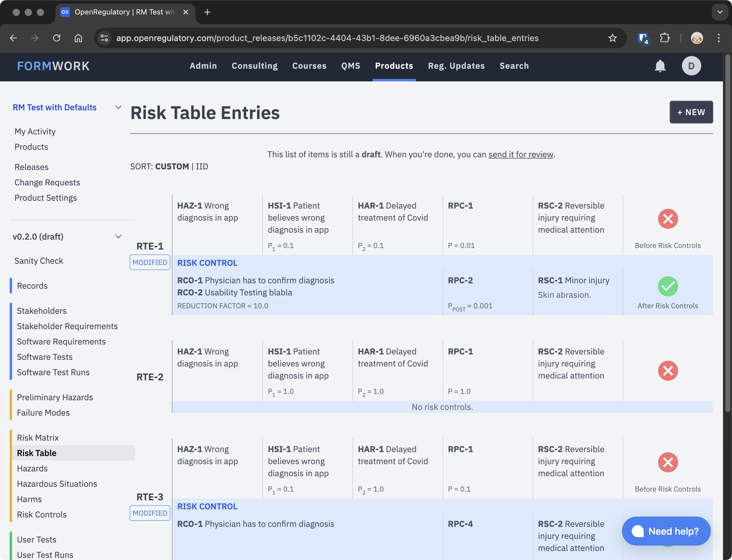732x560 pixels.
Task: Expand RM Test with Defaults product dropdown
Action: tap(118, 107)
